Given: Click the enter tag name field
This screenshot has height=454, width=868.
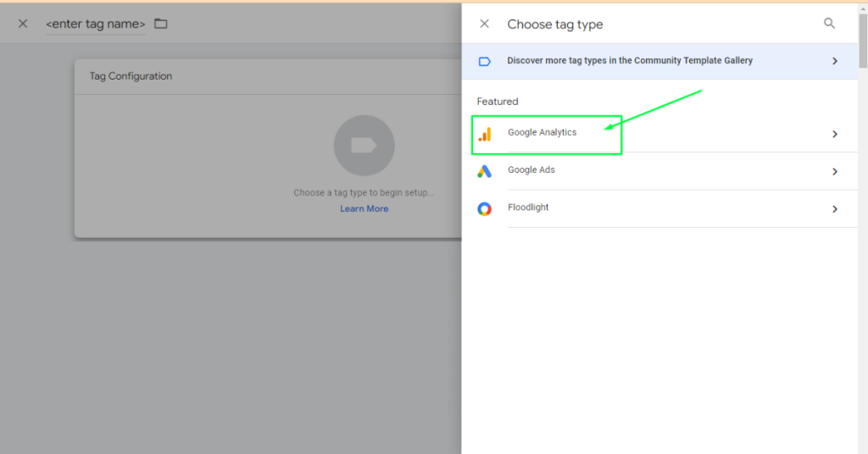Looking at the screenshot, I should pyautogui.click(x=95, y=25).
